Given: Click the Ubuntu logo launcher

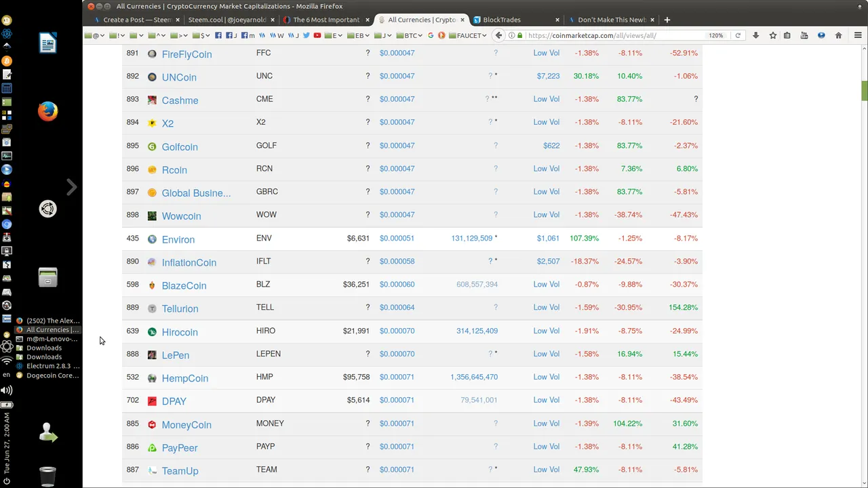Looking at the screenshot, I should point(47,209).
